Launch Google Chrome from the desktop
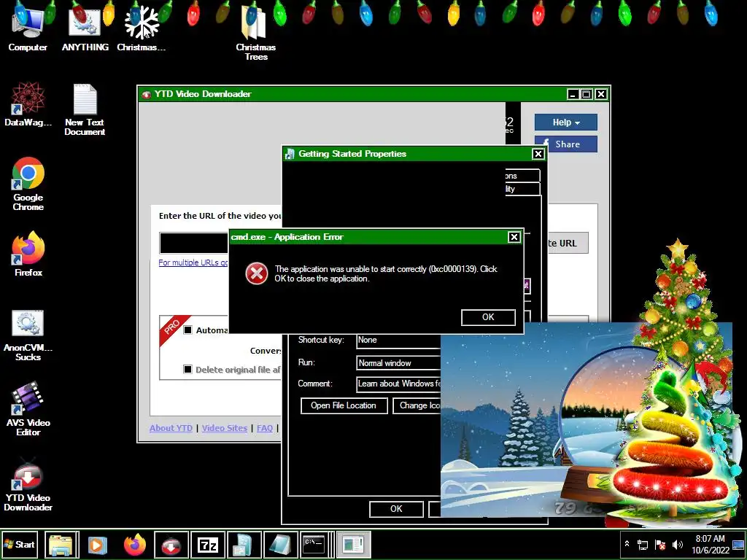The image size is (747, 560). tap(28, 183)
